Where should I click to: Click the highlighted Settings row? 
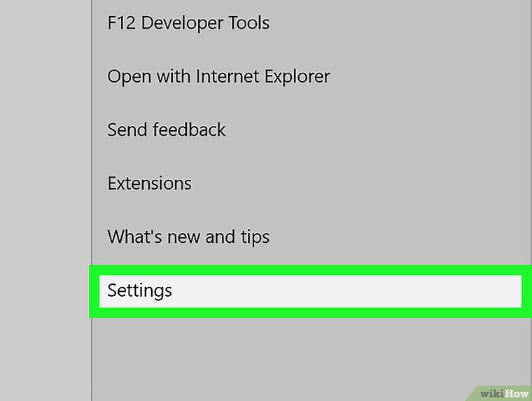point(310,290)
